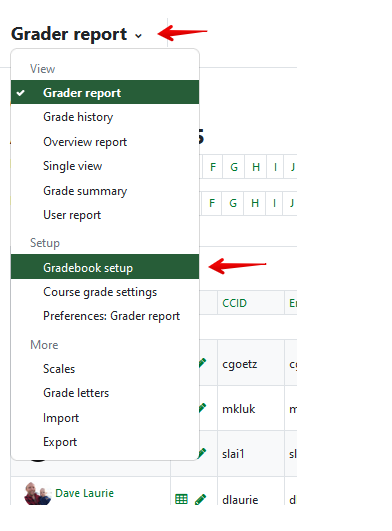
Task: Go to Course grade settings
Action: [100, 292]
